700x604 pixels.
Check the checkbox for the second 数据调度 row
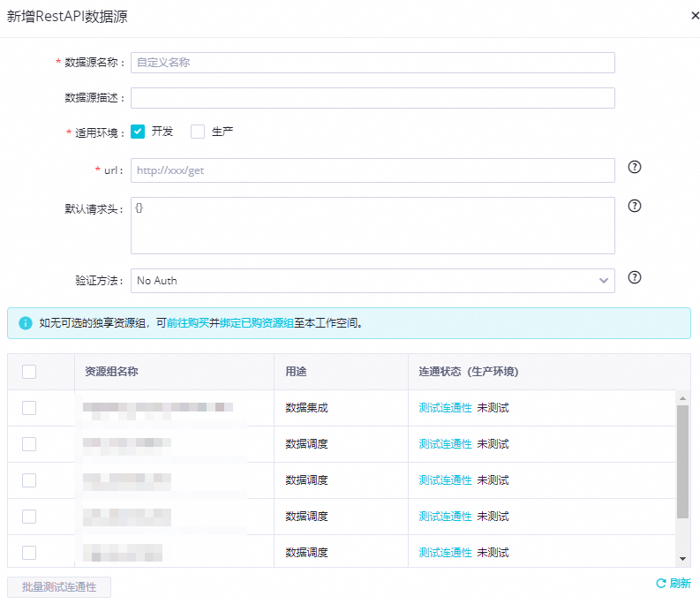(x=29, y=480)
